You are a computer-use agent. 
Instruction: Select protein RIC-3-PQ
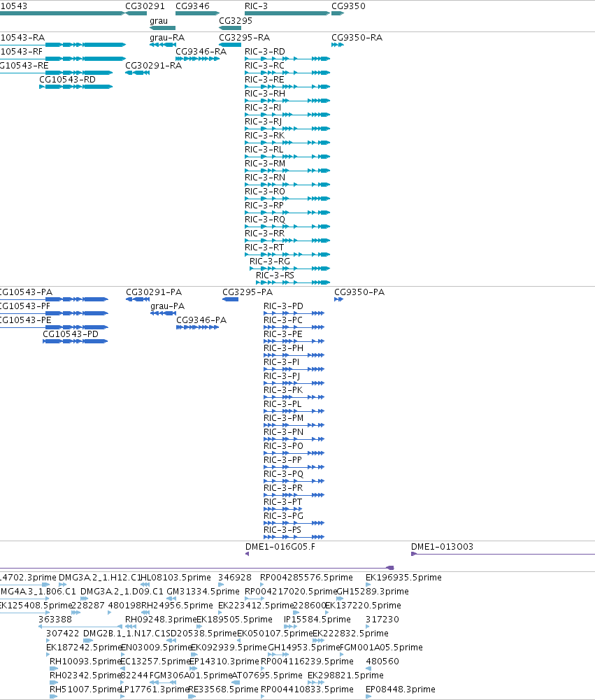tap(294, 481)
